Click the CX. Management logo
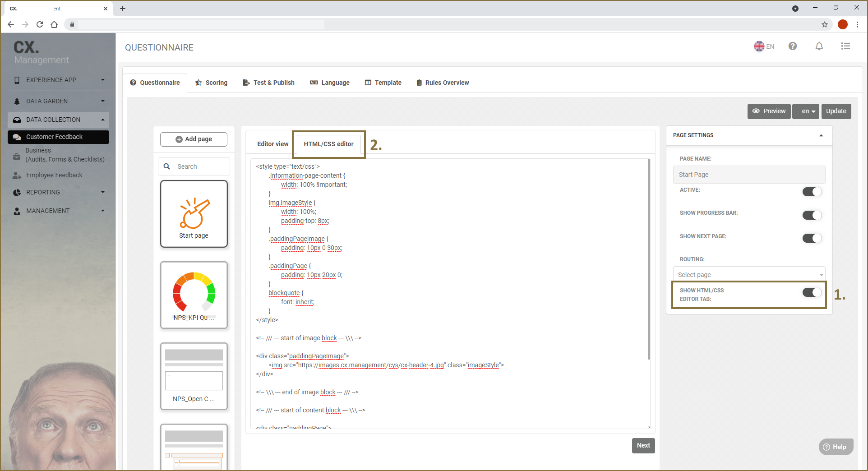 click(x=41, y=52)
